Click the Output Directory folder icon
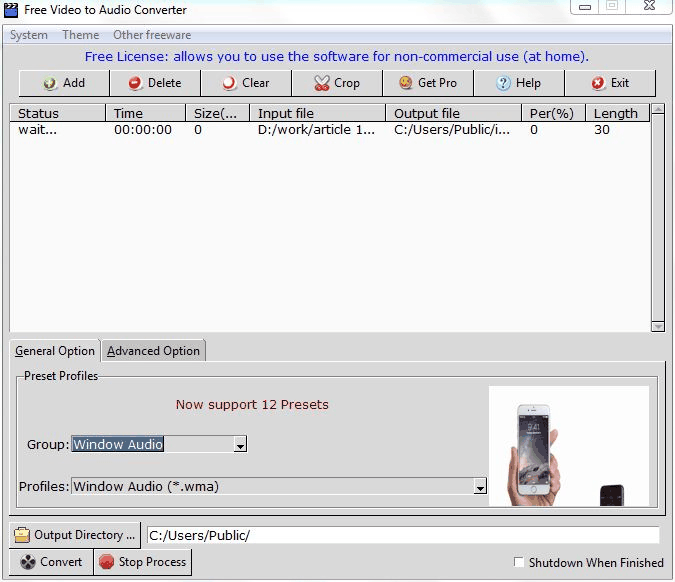This screenshot has height=582, width=675. [x=22, y=535]
